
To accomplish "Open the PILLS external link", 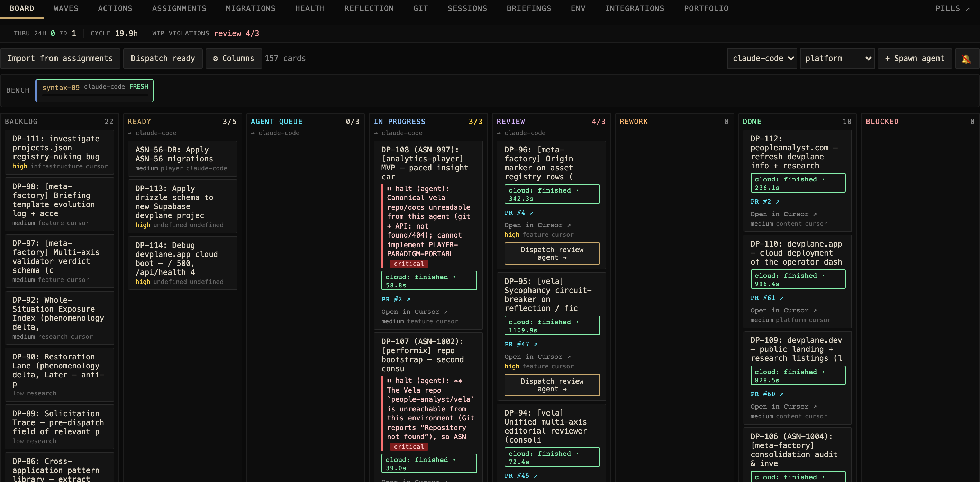I will click(953, 8).
